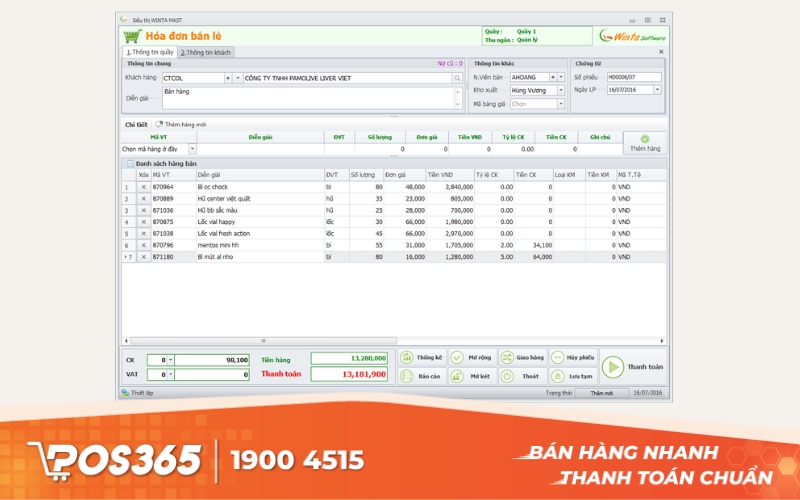Viewport: 800px width, 500px height.
Task: Click the Thêm hàng mới icon
Action: 159,124
